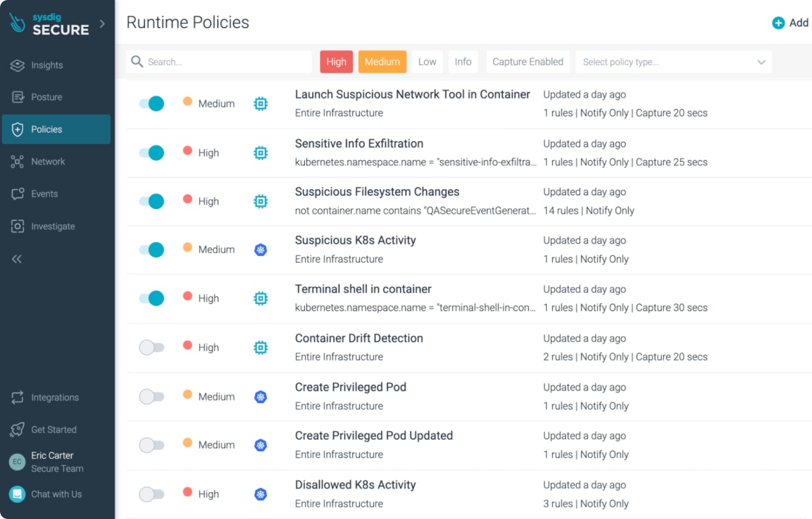Click the Posture checklist icon

point(18,97)
